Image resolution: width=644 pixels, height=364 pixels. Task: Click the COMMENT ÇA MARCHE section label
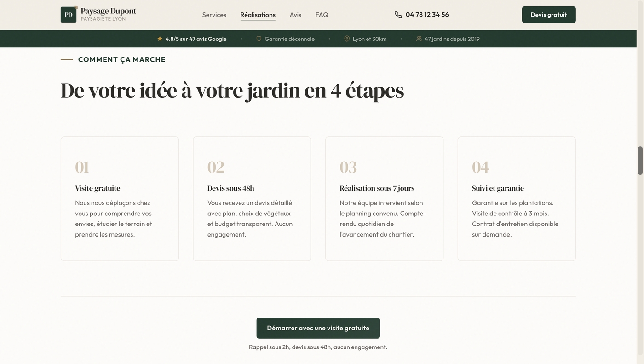(122, 59)
